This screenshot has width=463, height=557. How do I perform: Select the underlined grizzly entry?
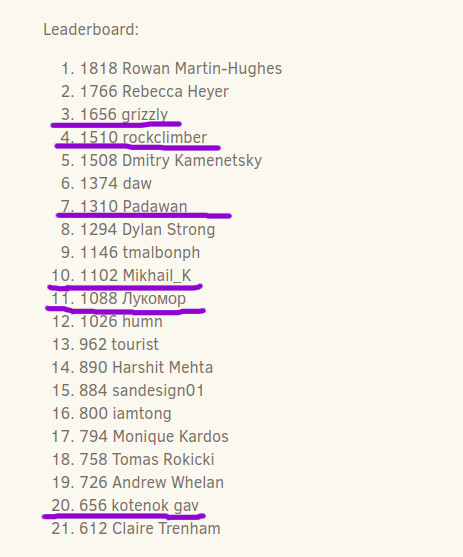(x=114, y=114)
